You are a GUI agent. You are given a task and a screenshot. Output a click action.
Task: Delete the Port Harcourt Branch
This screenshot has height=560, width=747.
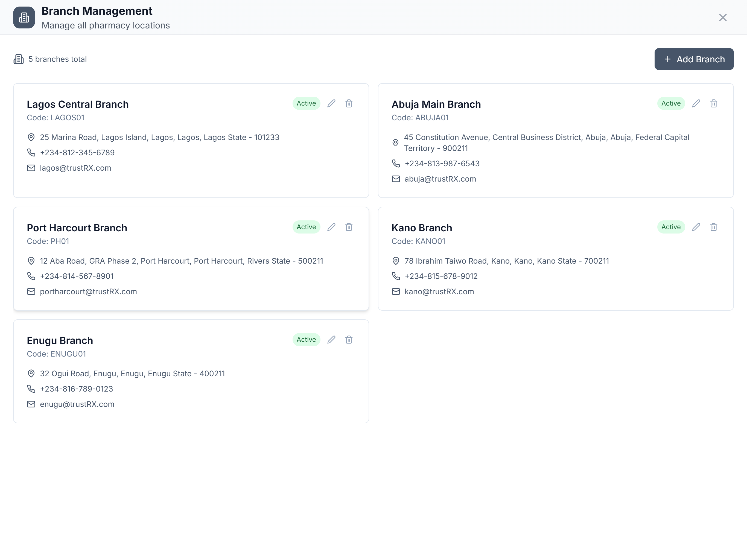(349, 227)
